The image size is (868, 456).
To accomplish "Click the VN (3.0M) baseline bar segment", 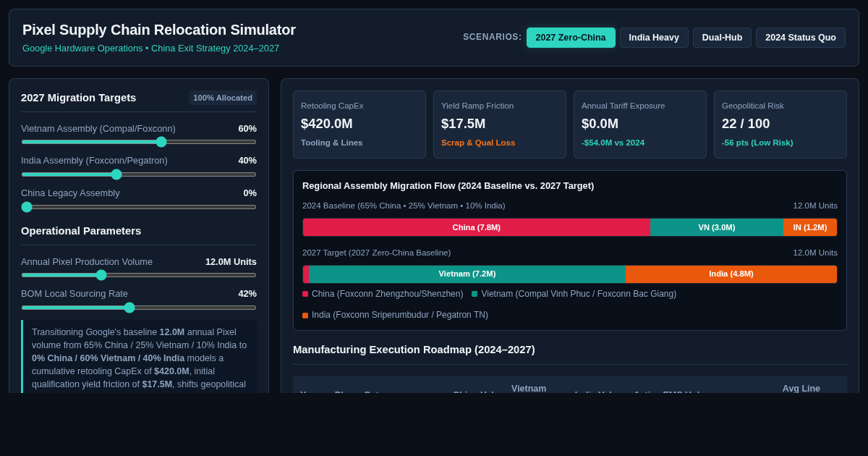I will 717,227.
